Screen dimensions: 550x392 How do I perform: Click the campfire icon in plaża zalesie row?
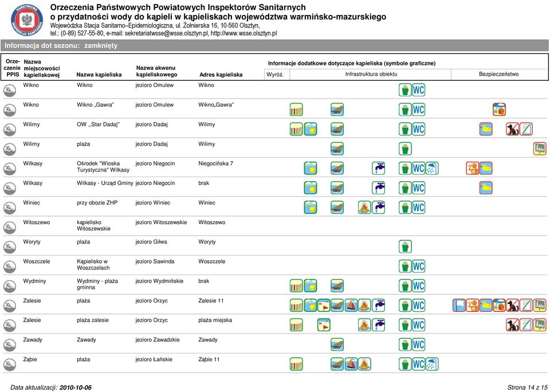point(364,325)
